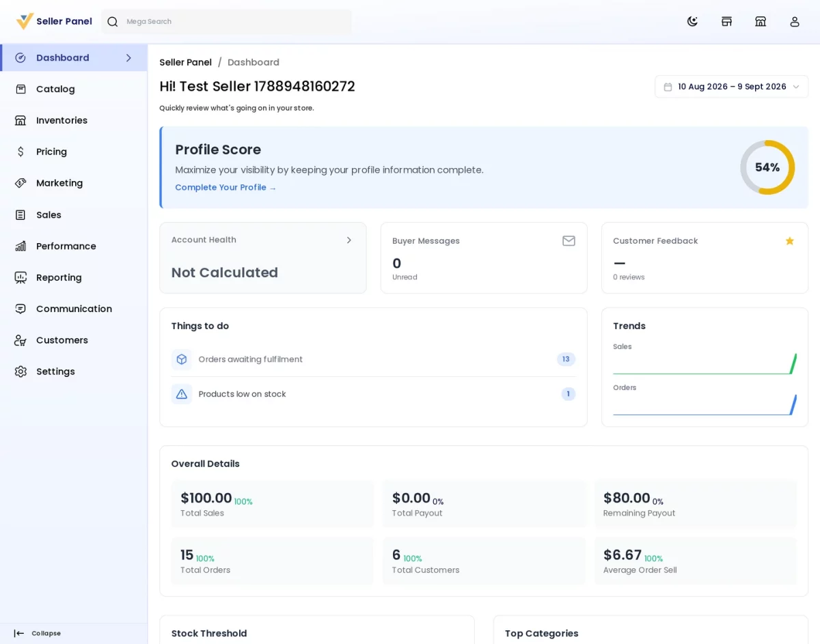This screenshot has width=820, height=644.
Task: Click the $0.00 Total Payout value
Action: [x=411, y=498]
